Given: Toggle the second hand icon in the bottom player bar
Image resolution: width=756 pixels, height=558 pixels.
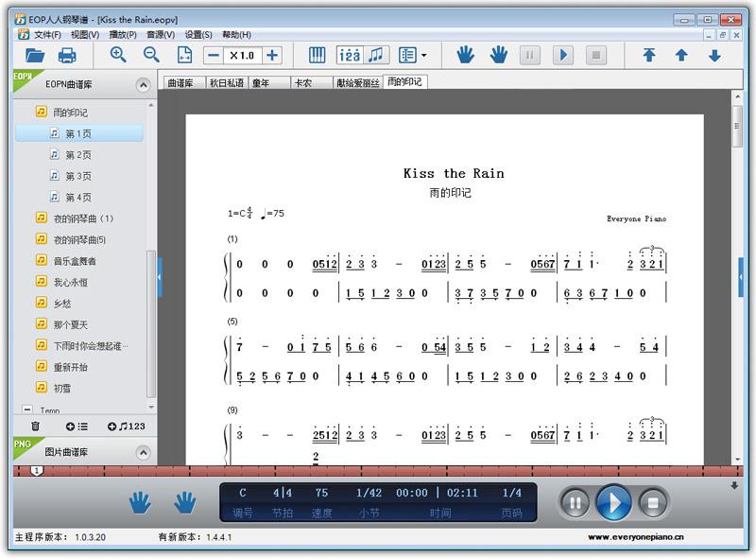Looking at the screenshot, I should pyautogui.click(x=184, y=502).
